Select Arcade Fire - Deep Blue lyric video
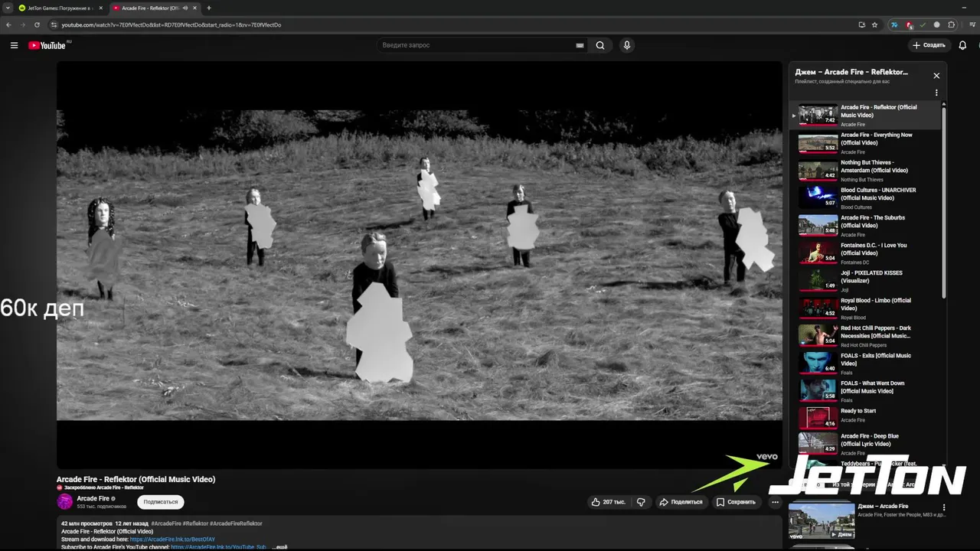The image size is (980, 551). [865, 444]
